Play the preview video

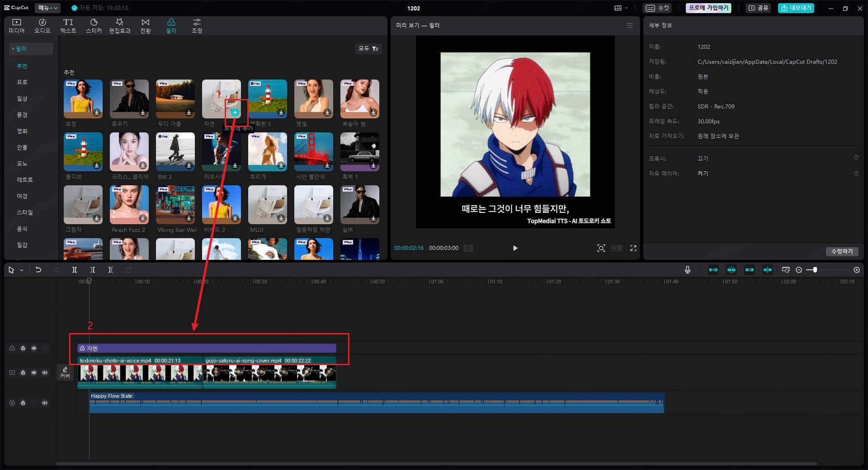pos(515,248)
